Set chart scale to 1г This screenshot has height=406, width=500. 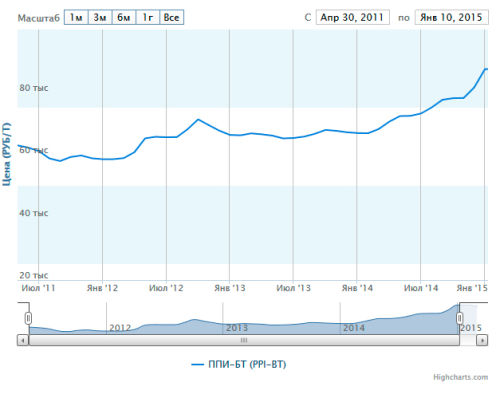148,17
